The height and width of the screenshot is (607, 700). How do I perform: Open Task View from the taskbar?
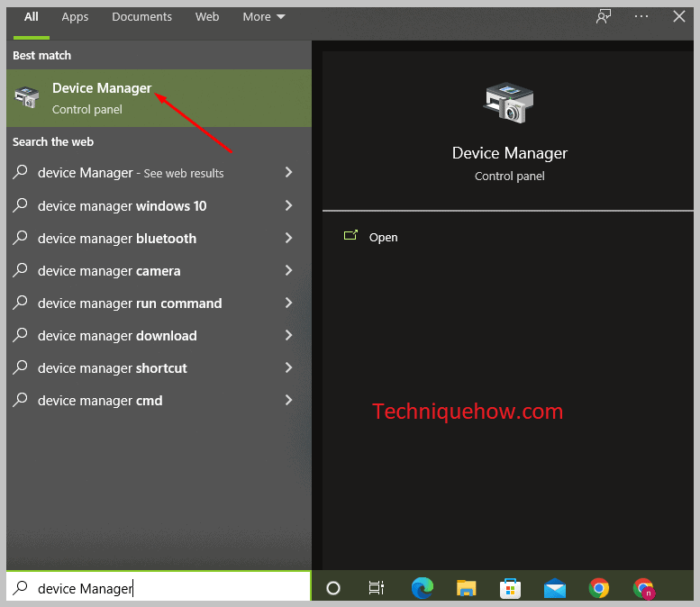[x=377, y=588]
